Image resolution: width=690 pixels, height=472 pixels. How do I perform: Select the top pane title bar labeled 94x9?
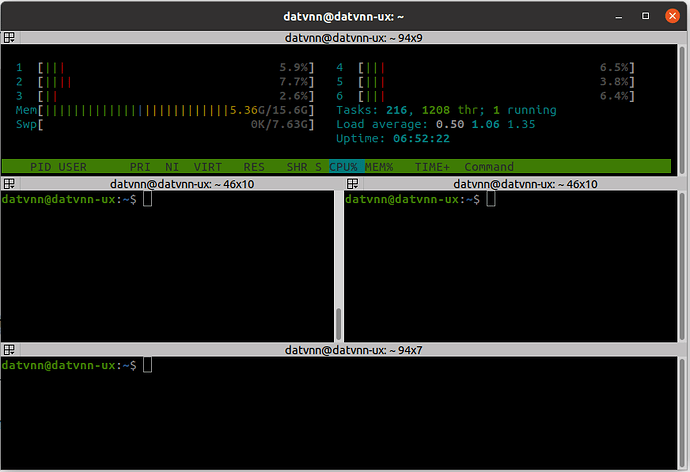click(344, 37)
